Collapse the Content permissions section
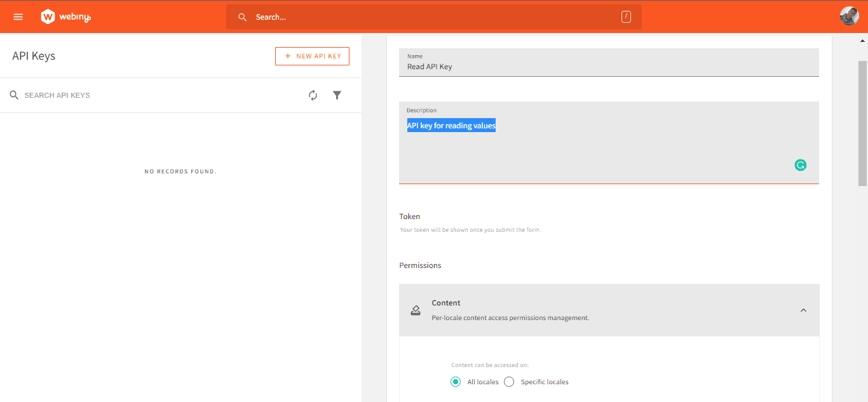 803,310
